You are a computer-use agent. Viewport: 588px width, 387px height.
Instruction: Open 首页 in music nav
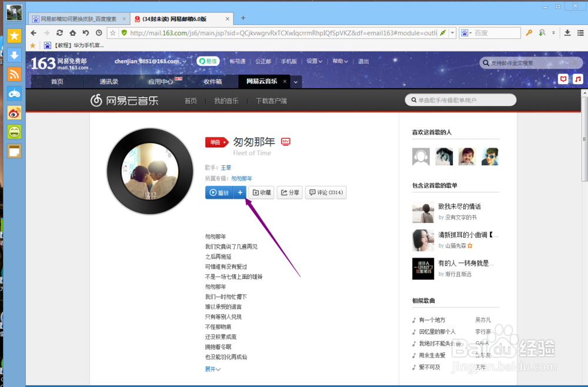pos(191,101)
